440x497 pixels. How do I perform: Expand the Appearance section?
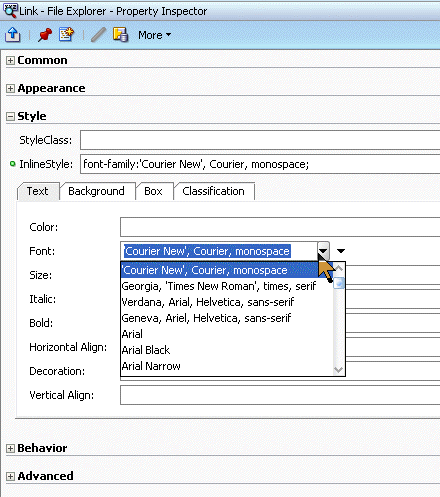click(10, 88)
